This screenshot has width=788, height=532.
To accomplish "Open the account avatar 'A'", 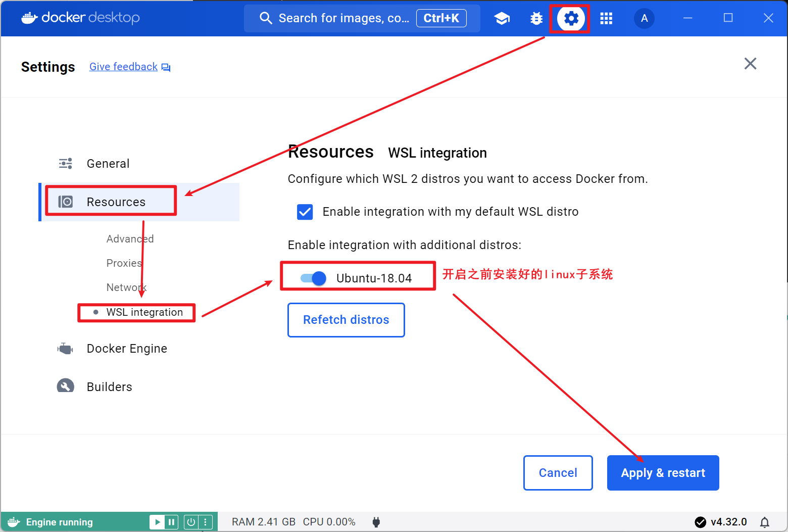I will pyautogui.click(x=644, y=19).
